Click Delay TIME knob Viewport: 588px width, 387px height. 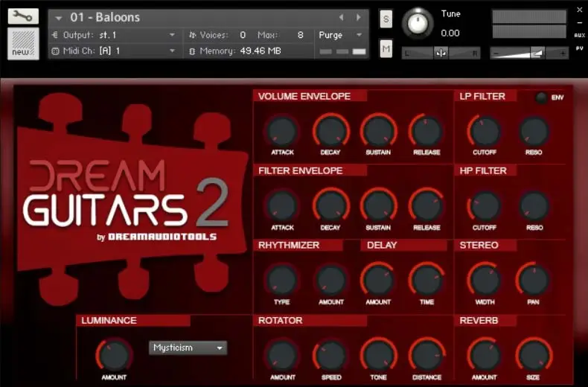(x=426, y=280)
